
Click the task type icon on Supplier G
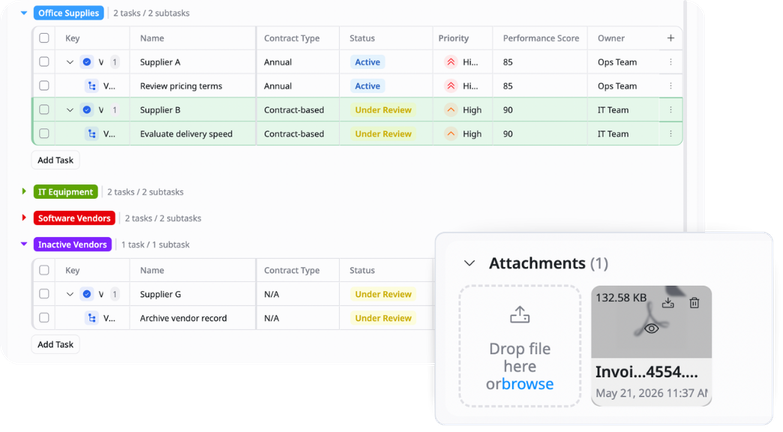87,294
